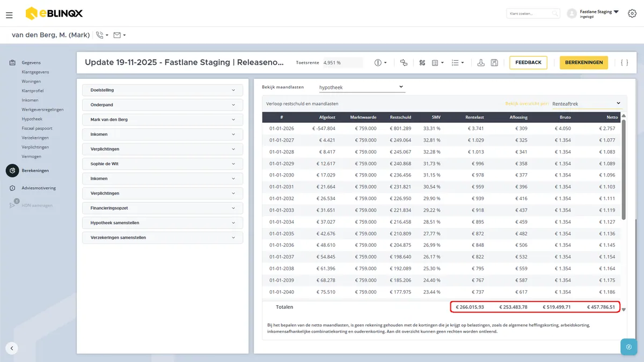Click the Toetsrente value field

(342, 63)
